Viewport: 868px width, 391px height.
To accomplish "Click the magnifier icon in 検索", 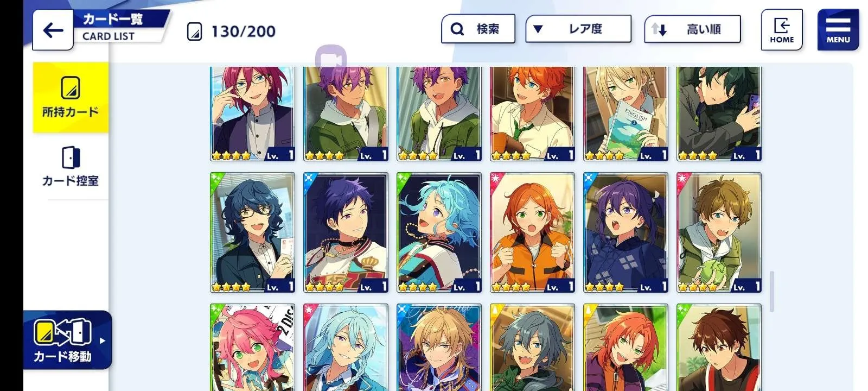I will pyautogui.click(x=457, y=29).
